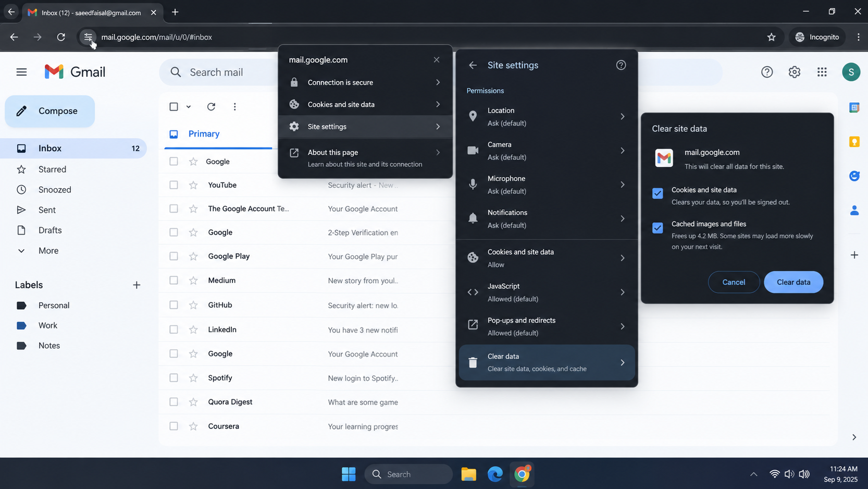
Task: Go back from Site settings panel
Action: (x=473, y=65)
